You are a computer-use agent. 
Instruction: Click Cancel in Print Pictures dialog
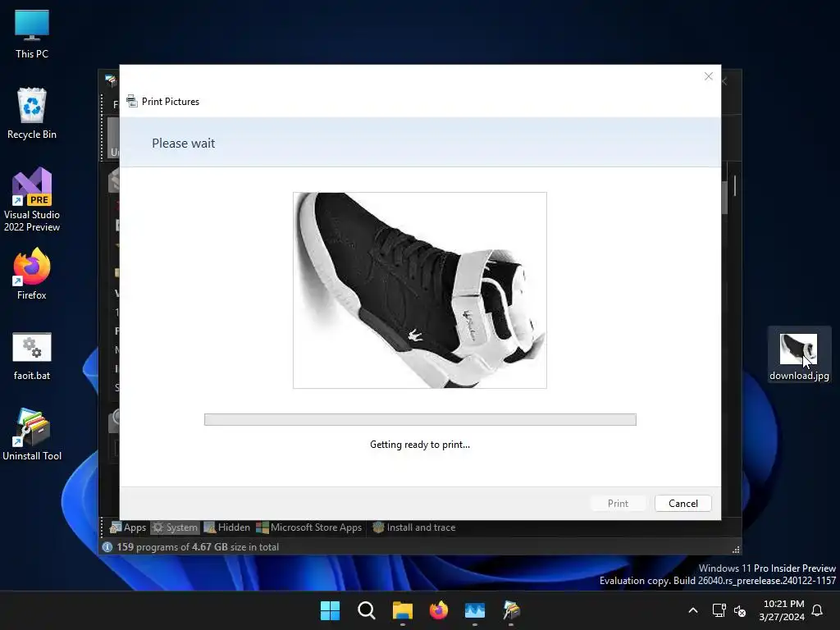pyautogui.click(x=683, y=503)
